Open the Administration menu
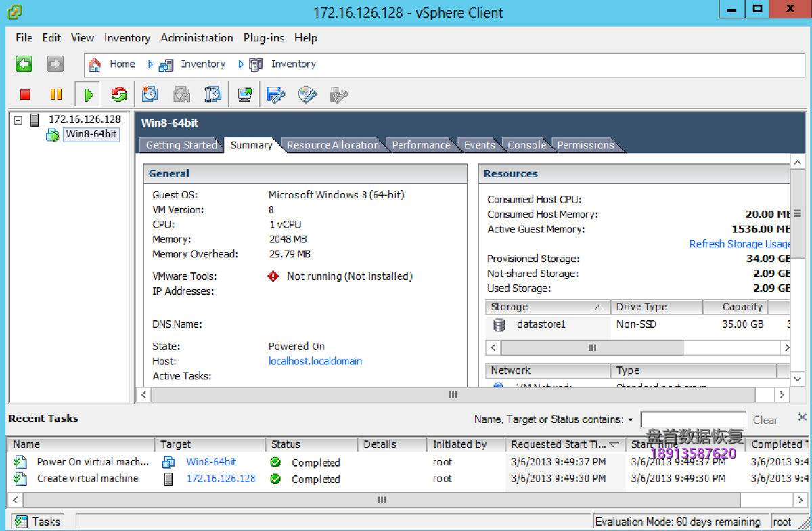This screenshot has height=531, width=812. (196, 38)
